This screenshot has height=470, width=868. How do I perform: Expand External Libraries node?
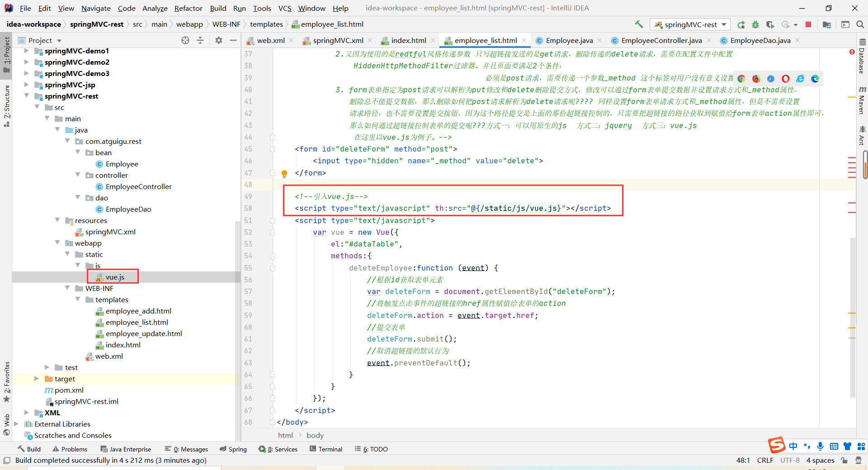tap(16, 424)
